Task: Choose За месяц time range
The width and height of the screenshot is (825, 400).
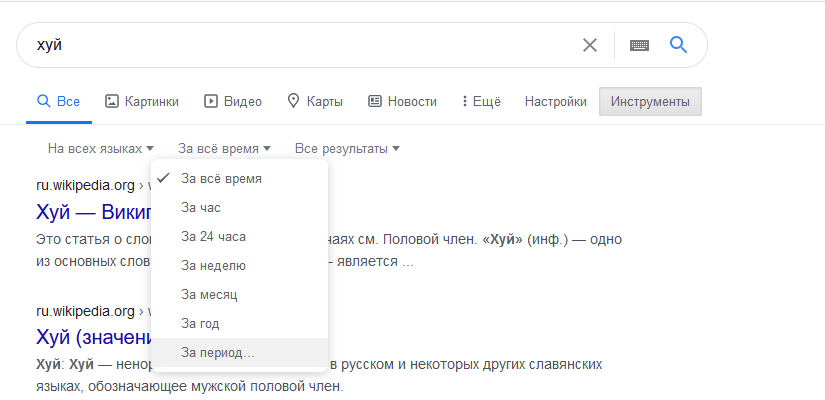Action: pos(239,295)
